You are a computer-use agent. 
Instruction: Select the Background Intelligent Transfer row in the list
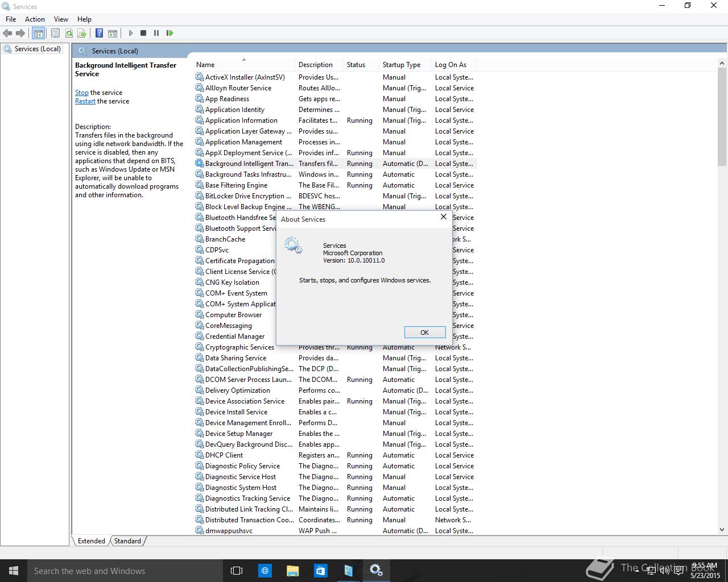coord(335,164)
